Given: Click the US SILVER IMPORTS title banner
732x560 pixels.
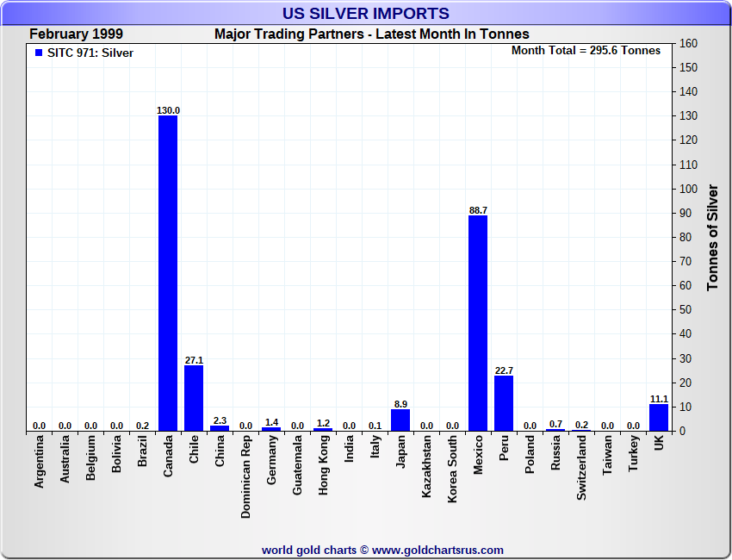Looking at the screenshot, I should 365,13.
